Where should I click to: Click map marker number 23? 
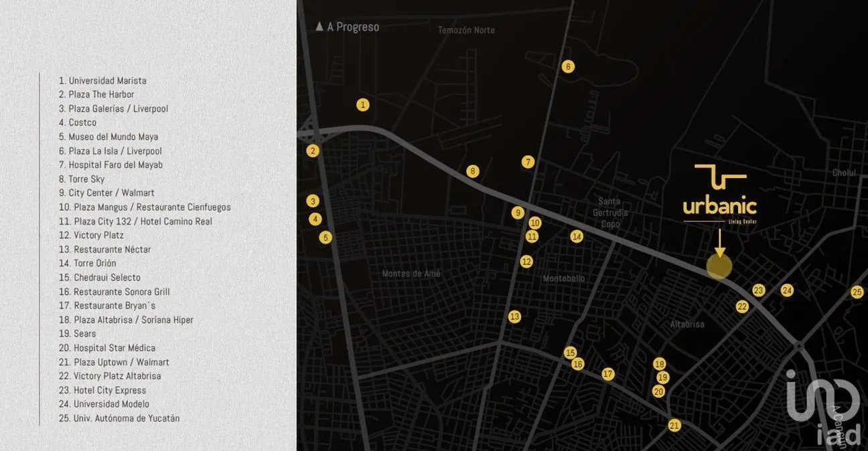(x=758, y=290)
